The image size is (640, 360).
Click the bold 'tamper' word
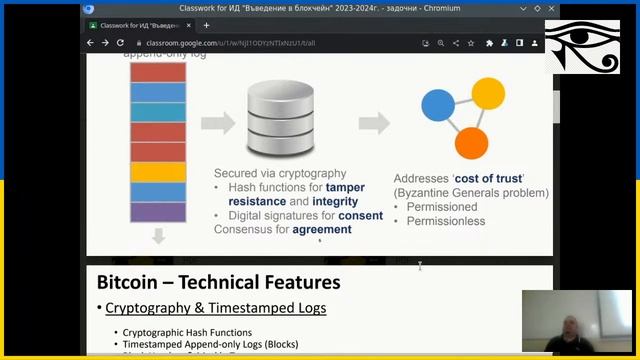345,188
